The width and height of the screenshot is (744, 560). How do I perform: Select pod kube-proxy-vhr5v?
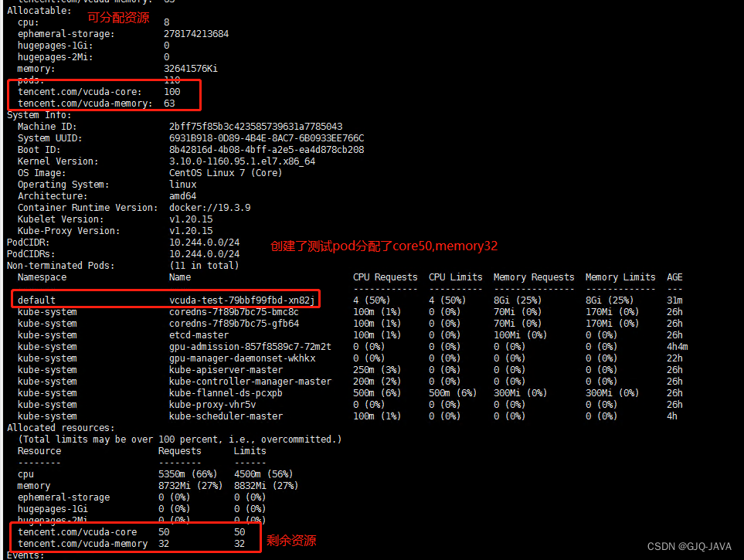click(x=212, y=404)
